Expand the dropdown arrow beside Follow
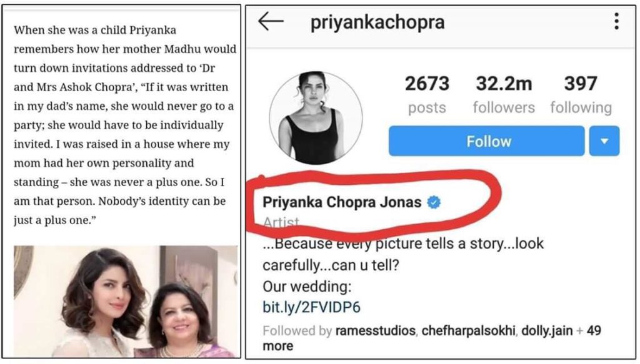 [x=604, y=141]
